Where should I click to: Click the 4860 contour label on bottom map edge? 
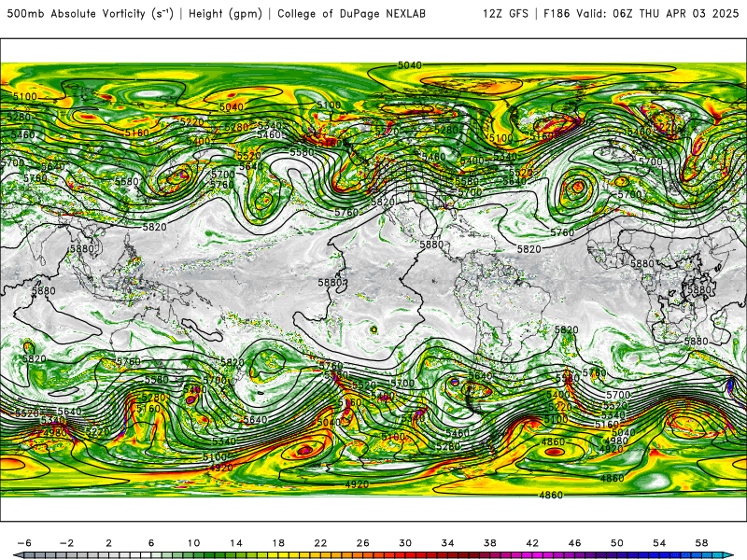(x=551, y=496)
